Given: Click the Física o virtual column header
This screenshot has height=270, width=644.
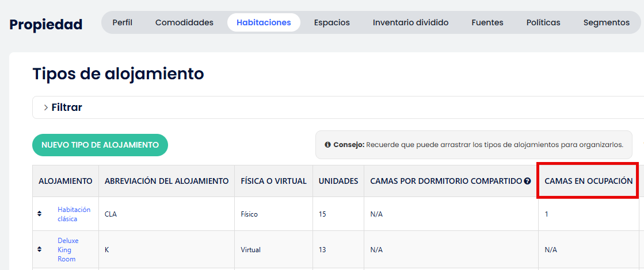Looking at the screenshot, I should point(273,181).
